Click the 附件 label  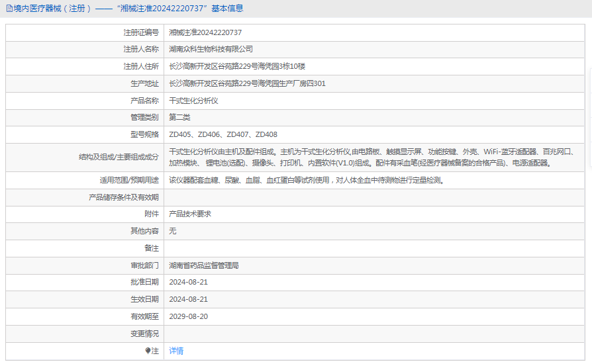pyautogui.click(x=152, y=214)
